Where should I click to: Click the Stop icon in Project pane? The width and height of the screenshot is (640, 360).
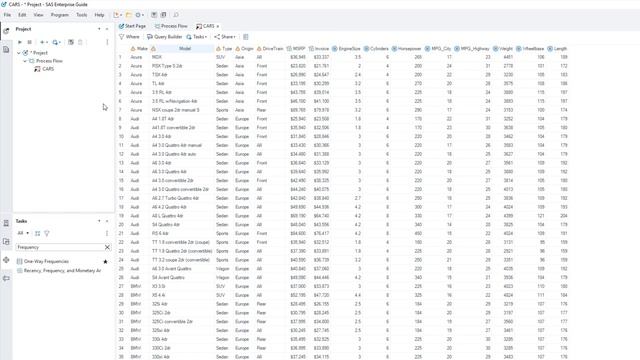[29, 42]
